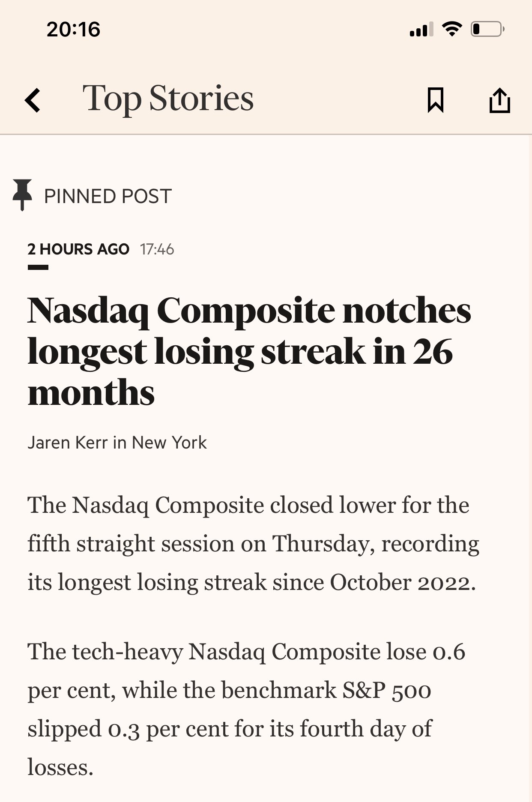Image resolution: width=532 pixels, height=802 pixels.
Task: Tap the pushpin icon
Action: (x=22, y=195)
